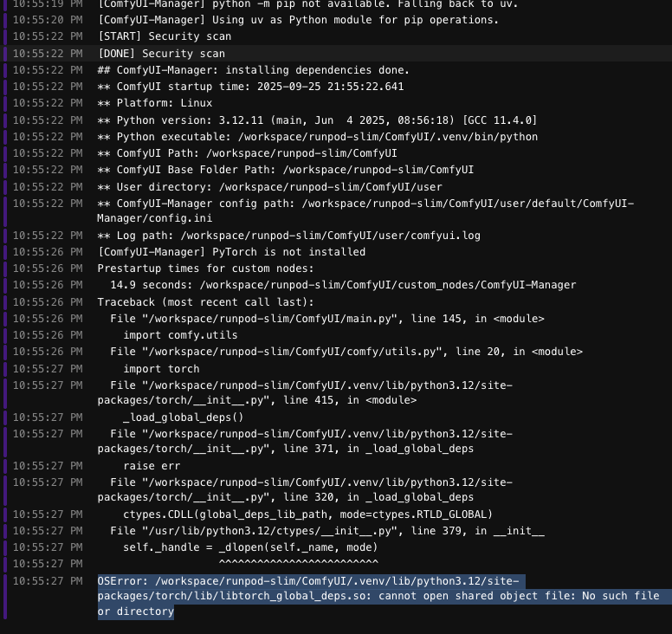Select the 'import torch' log line
Screen dimensions: 672x634
(161, 369)
